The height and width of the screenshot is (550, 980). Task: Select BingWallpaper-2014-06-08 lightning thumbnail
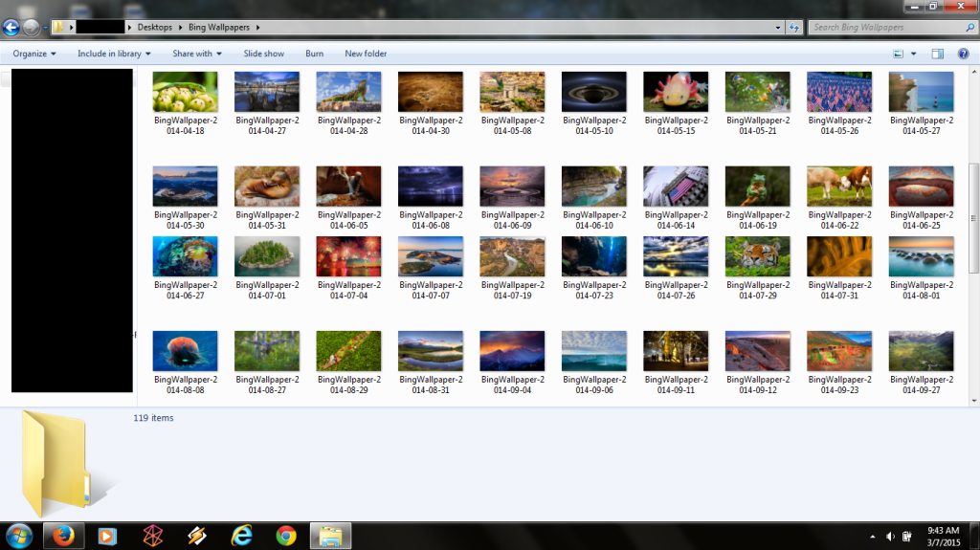[x=431, y=187]
